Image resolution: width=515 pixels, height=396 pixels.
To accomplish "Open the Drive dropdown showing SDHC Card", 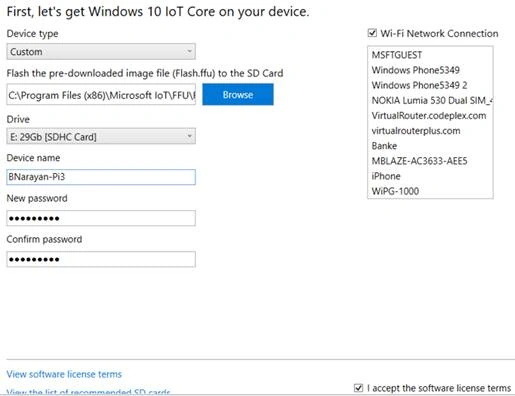I will 101,136.
